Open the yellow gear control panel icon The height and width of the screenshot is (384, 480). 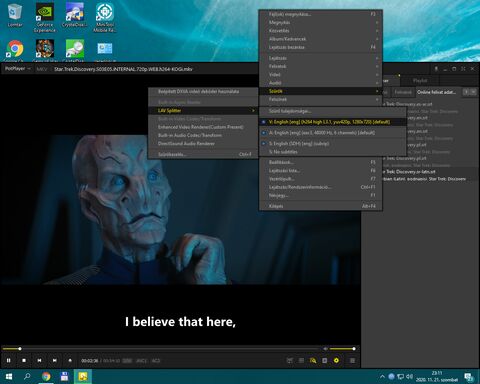click(x=336, y=360)
